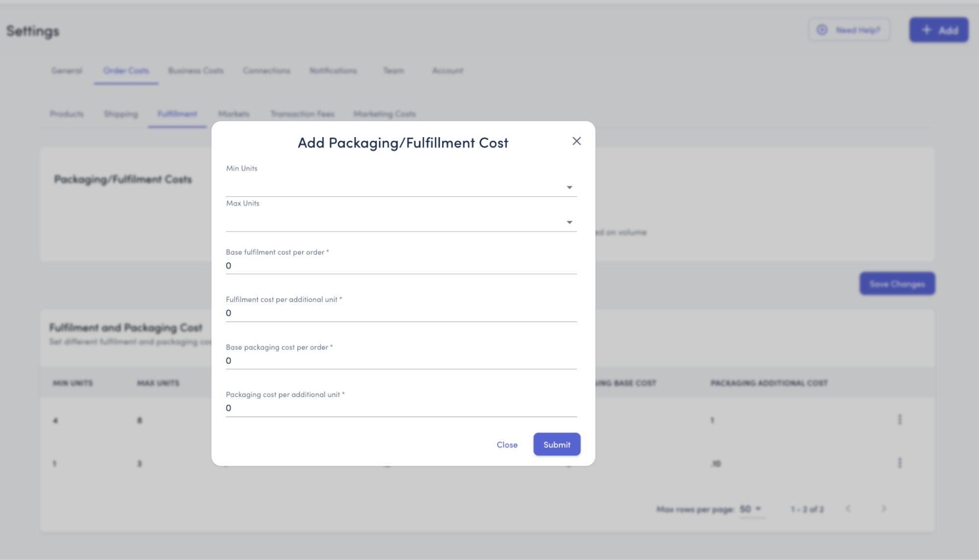The height and width of the screenshot is (560, 979).
Task: Click the Fulfilment cost per additional unit field
Action: coord(401,313)
